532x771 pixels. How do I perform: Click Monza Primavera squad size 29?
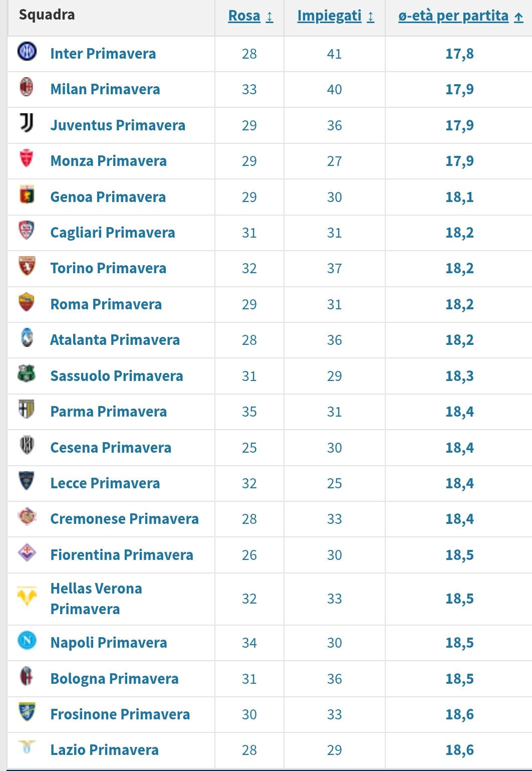click(249, 161)
